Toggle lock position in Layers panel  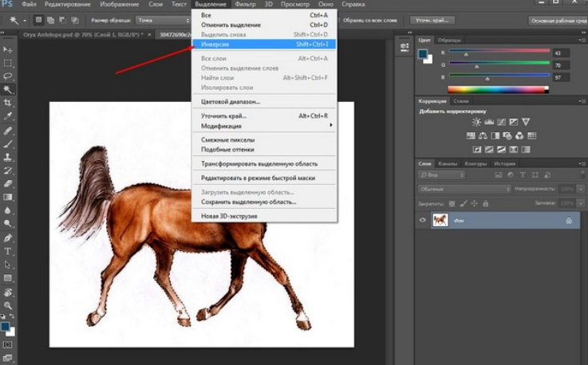[x=475, y=203]
